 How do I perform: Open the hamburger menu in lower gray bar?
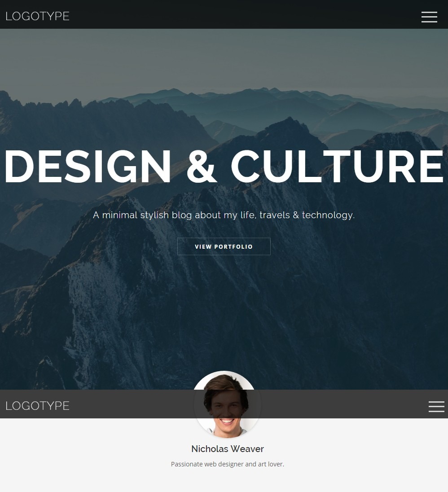[x=436, y=406]
